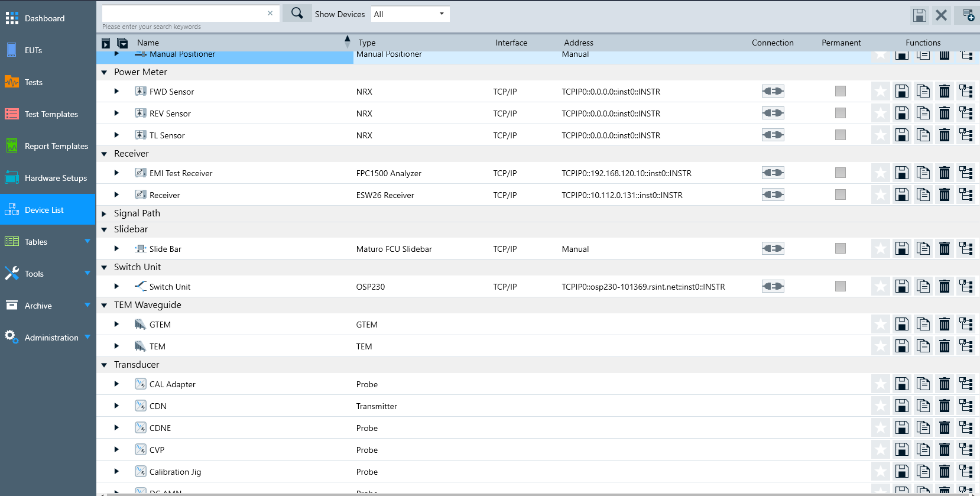Click the add new device icon

tap(968, 15)
